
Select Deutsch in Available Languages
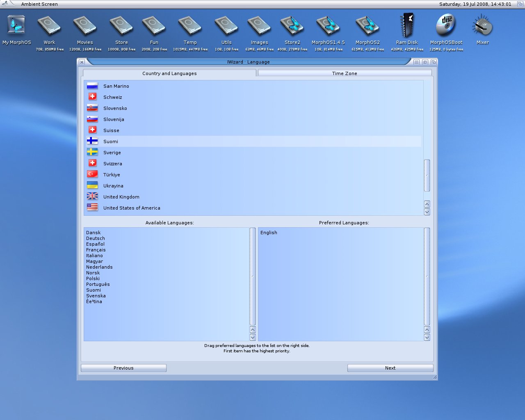[x=96, y=238]
